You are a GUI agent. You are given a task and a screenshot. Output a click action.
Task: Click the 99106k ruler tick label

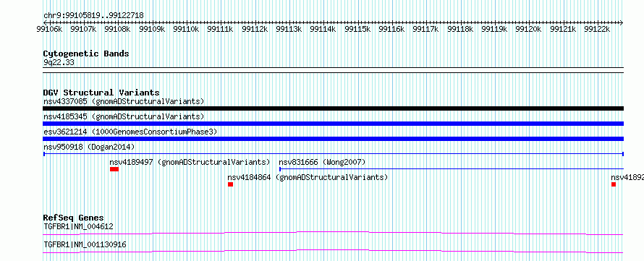pyautogui.click(x=49, y=29)
